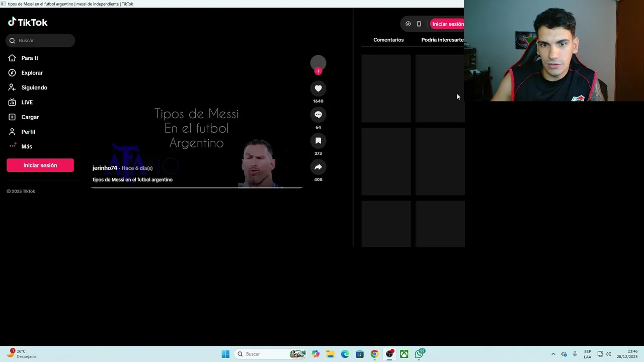The width and height of the screenshot is (644, 362).
Task: Open the TikTok logo home link
Action: click(28, 22)
